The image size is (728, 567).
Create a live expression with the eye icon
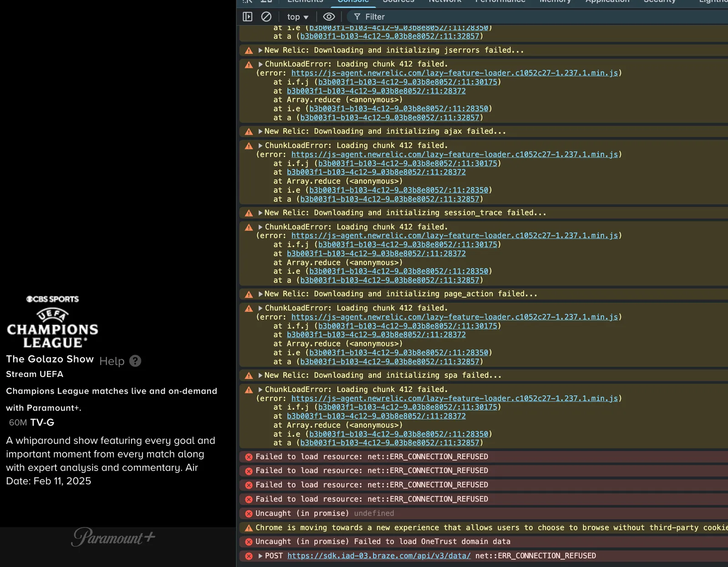point(329,17)
